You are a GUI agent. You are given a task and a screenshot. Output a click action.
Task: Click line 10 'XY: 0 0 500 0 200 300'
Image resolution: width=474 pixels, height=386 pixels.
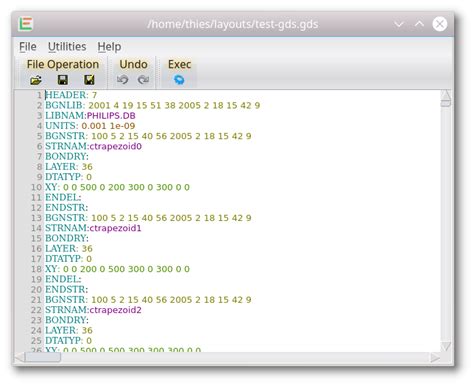pyautogui.click(x=117, y=187)
